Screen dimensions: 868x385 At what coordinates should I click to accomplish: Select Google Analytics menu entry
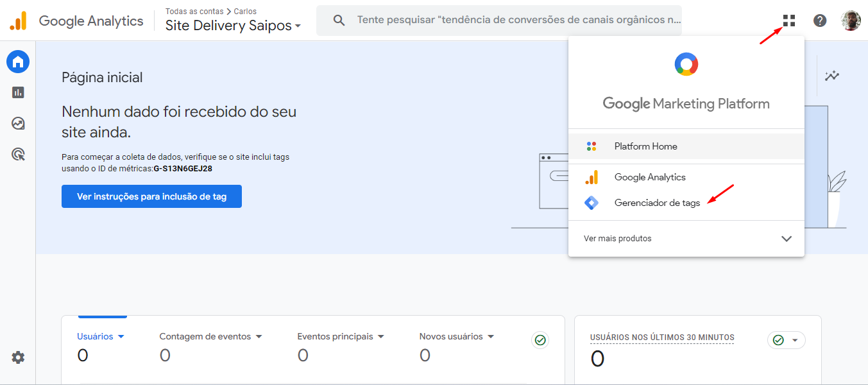[686, 177]
